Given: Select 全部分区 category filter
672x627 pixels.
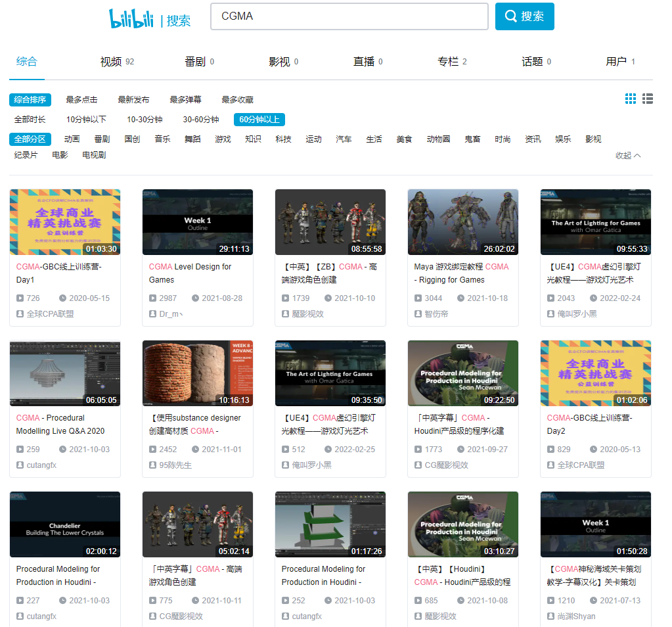Looking at the screenshot, I should tap(30, 139).
